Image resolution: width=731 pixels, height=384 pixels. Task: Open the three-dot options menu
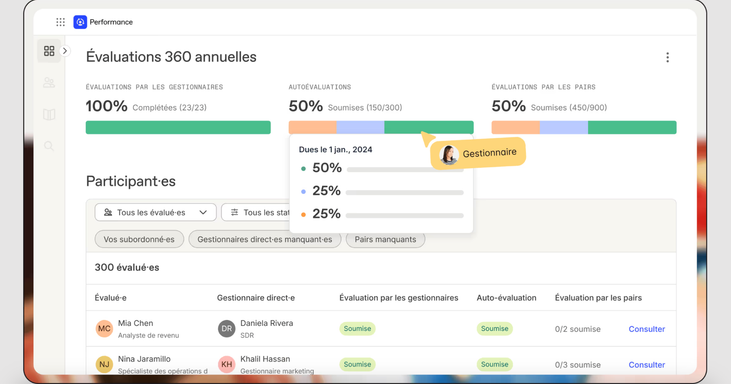(x=667, y=57)
